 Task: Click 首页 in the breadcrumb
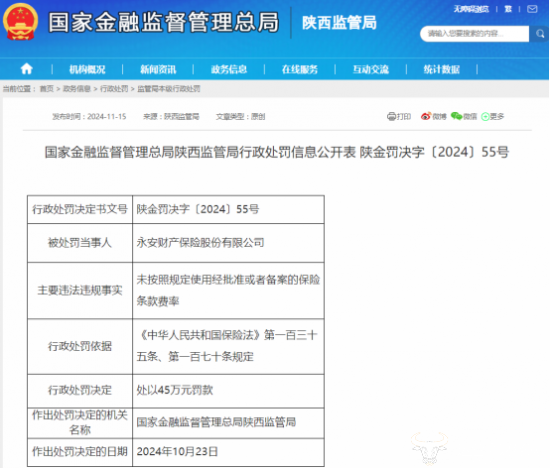pos(47,89)
